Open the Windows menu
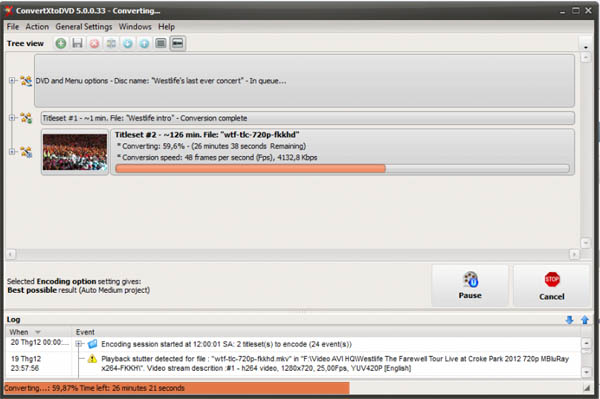600x399 pixels. [135, 27]
